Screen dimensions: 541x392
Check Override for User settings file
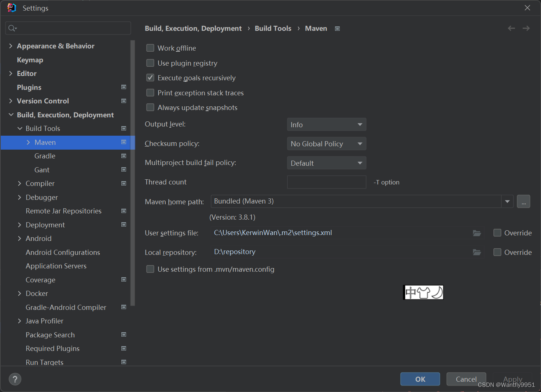click(497, 233)
